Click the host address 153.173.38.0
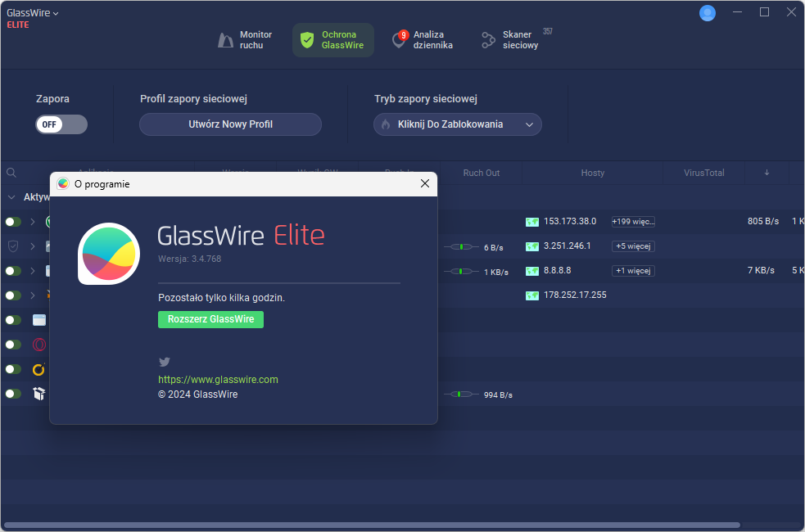 tap(570, 221)
